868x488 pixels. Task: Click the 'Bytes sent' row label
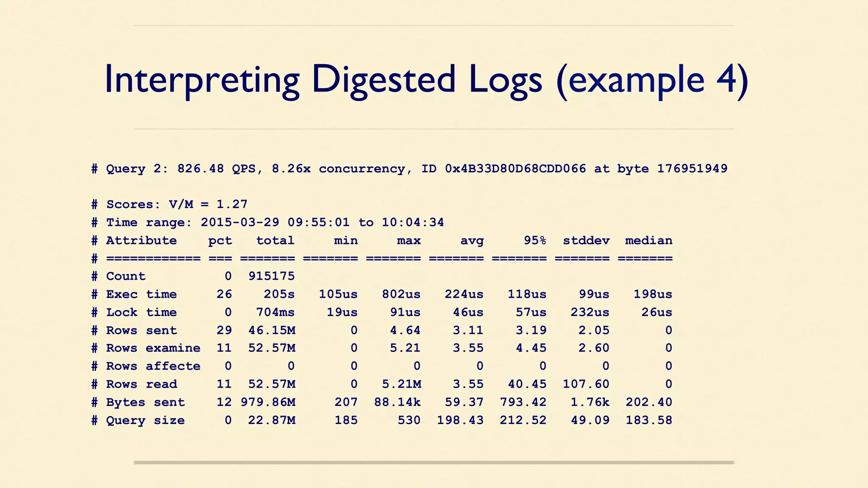tap(145, 402)
